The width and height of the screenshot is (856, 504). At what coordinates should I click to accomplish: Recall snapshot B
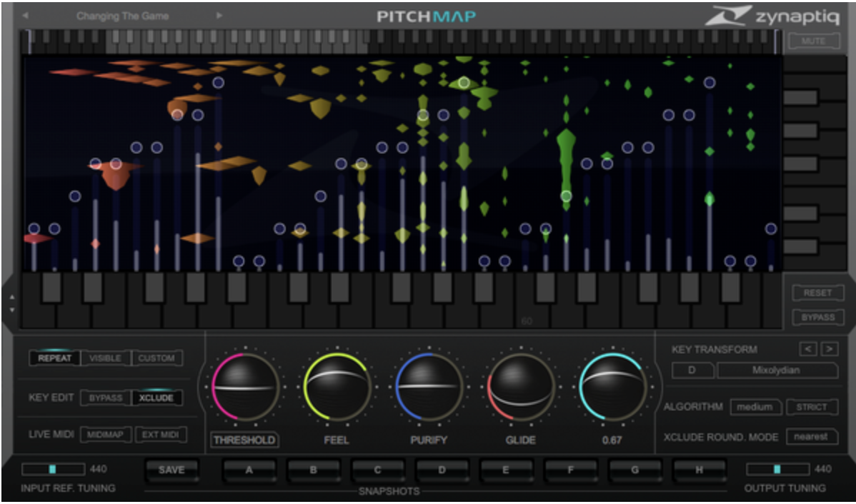314,470
